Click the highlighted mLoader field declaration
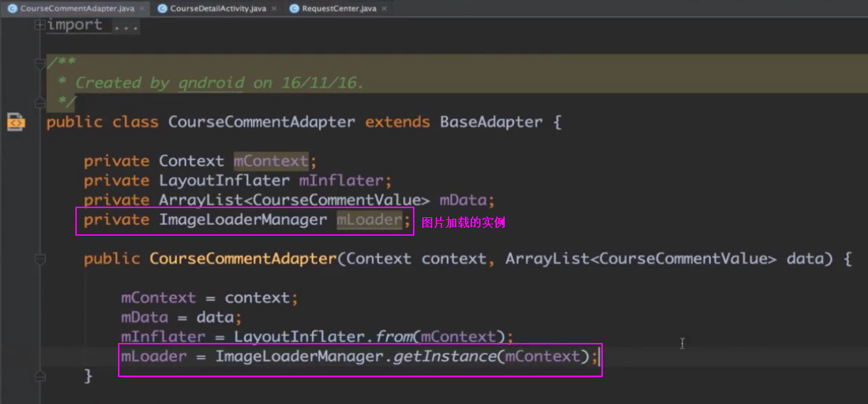This screenshot has width=868, height=404. click(369, 220)
